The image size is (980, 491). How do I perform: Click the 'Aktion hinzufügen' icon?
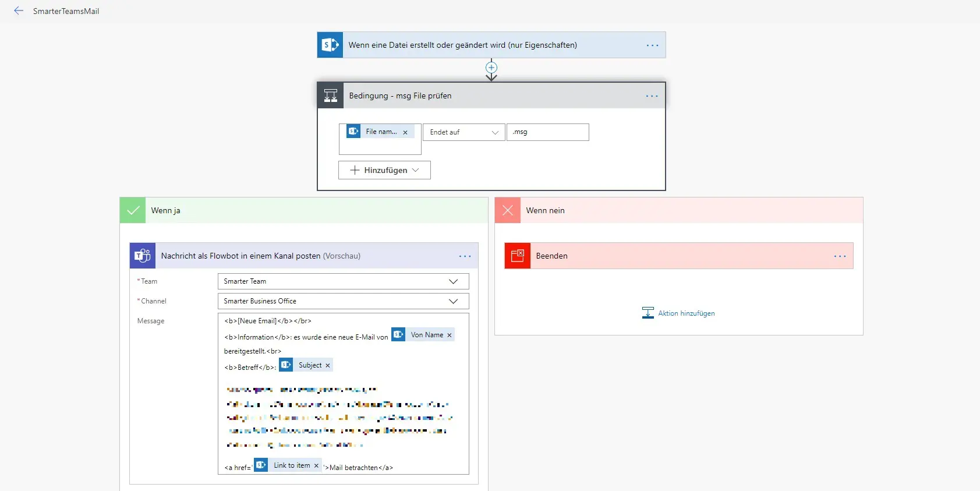pyautogui.click(x=648, y=313)
